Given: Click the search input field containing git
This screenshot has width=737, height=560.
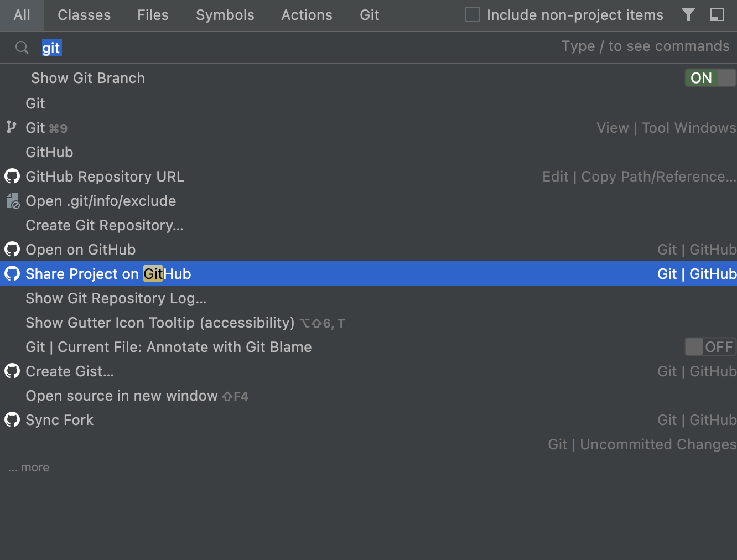Looking at the screenshot, I should point(299,48).
